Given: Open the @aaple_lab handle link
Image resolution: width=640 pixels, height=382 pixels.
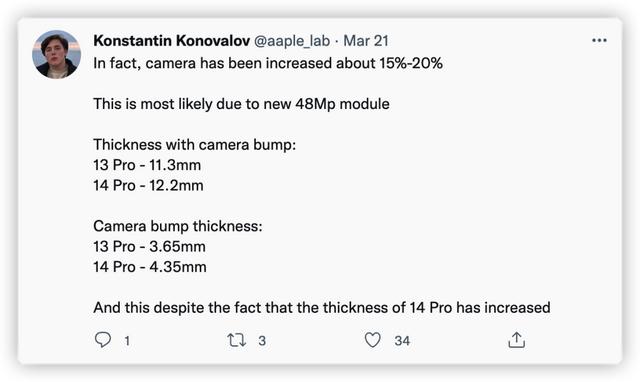Looking at the screenshot, I should [292, 41].
